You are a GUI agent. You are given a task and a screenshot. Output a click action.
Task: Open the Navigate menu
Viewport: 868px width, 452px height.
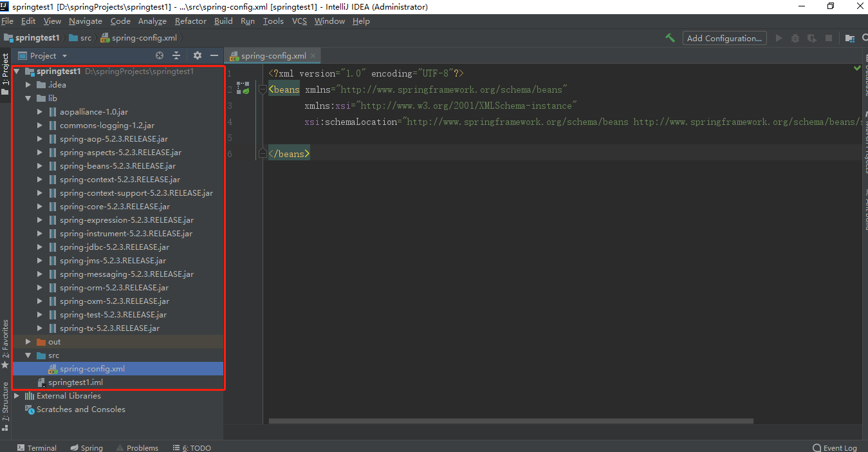tap(86, 21)
